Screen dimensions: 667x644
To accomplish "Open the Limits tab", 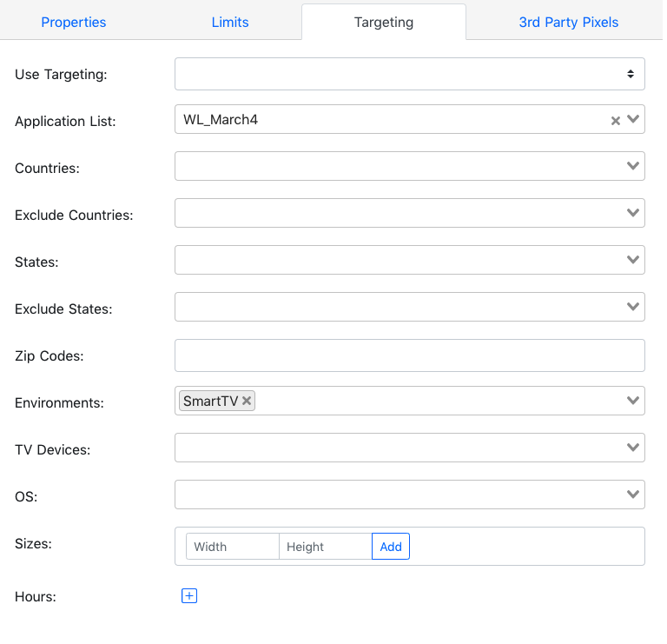I will (x=230, y=22).
